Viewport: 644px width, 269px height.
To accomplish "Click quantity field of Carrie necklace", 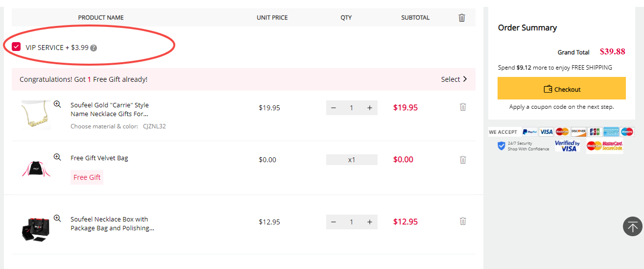I will coord(352,108).
